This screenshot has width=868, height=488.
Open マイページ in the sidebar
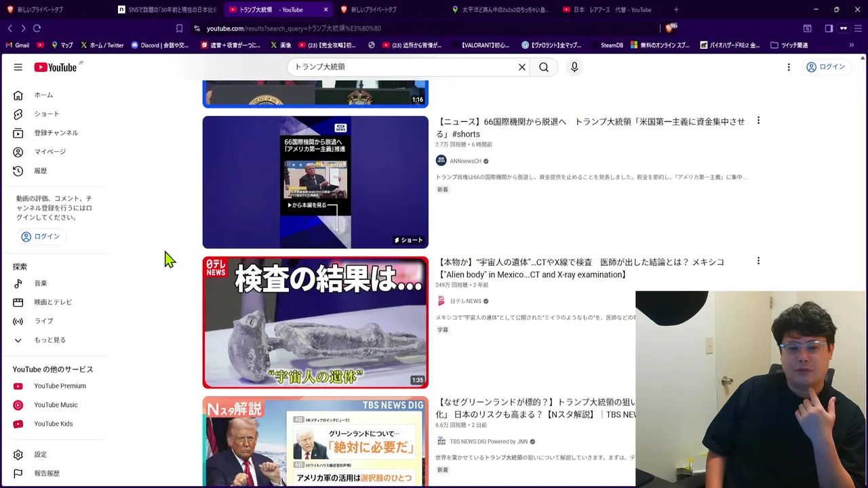[50, 152]
